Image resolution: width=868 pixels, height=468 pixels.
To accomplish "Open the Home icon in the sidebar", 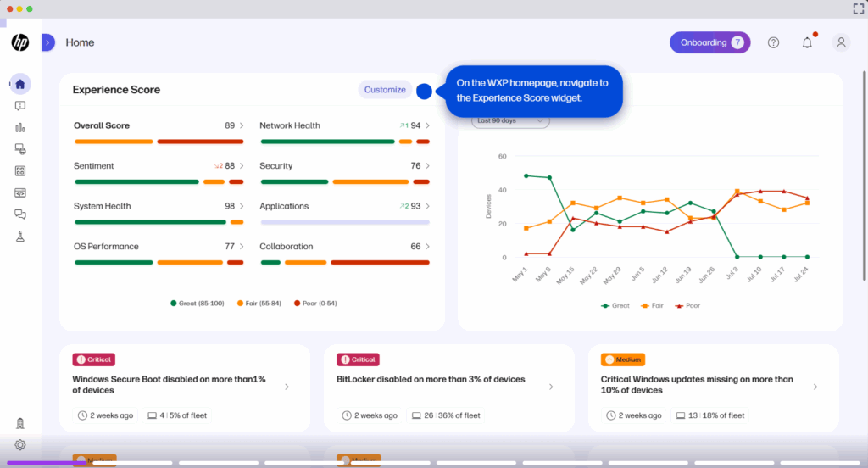I will pos(20,83).
